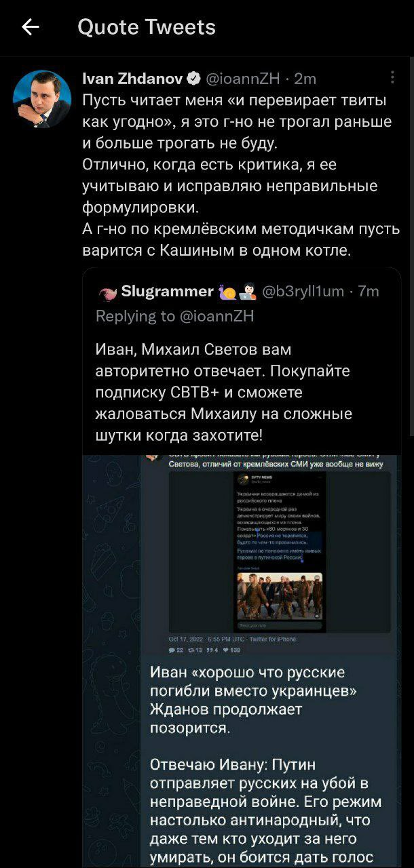
Task: Tap the Slugrammer display name
Action: click(167, 292)
